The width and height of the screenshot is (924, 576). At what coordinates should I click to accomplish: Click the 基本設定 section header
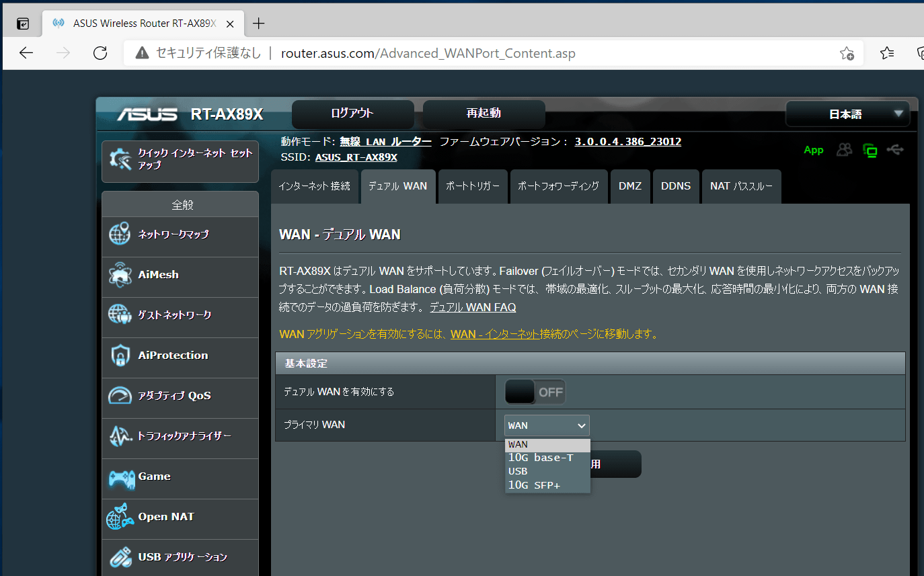click(590, 364)
